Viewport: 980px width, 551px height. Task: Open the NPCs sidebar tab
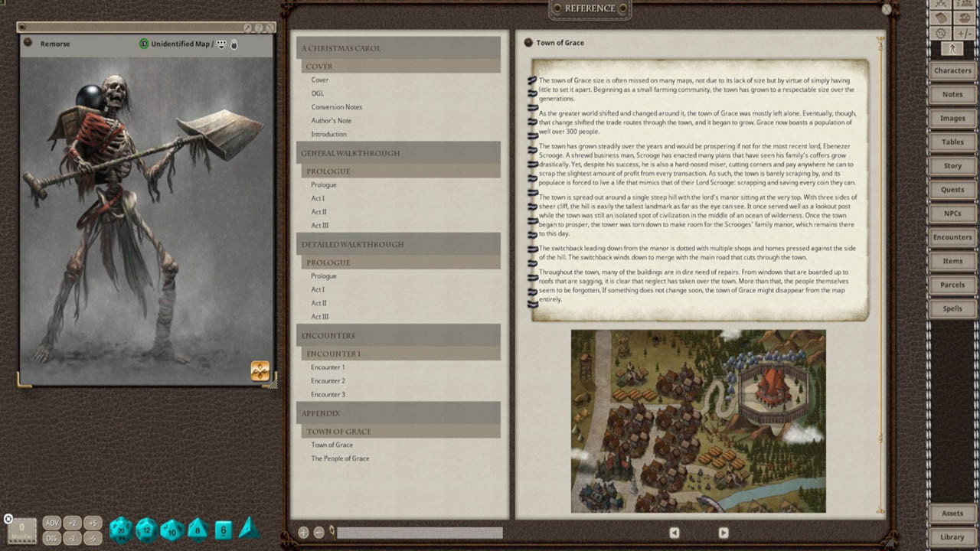(952, 214)
